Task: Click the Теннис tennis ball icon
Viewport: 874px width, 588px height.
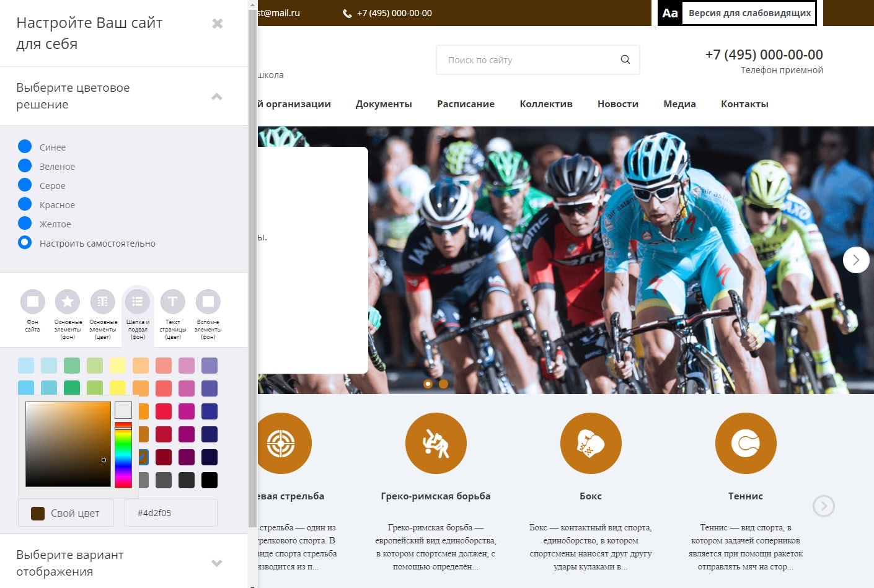Action: [x=746, y=444]
